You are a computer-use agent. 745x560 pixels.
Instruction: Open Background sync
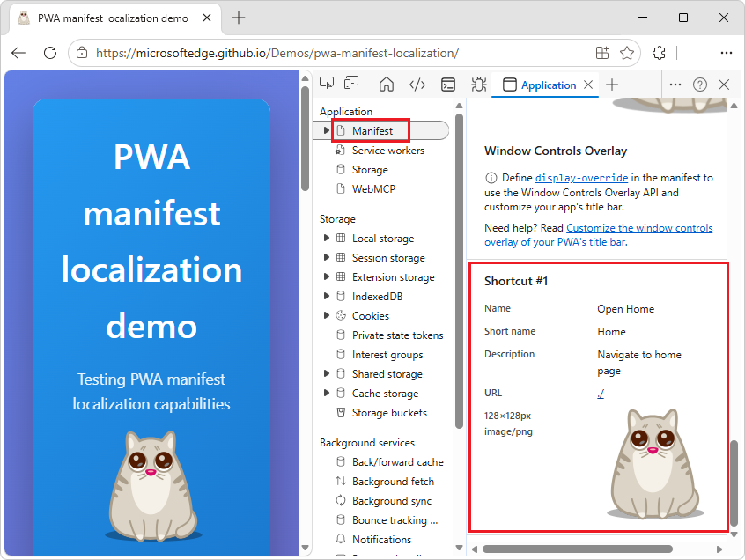pos(392,501)
